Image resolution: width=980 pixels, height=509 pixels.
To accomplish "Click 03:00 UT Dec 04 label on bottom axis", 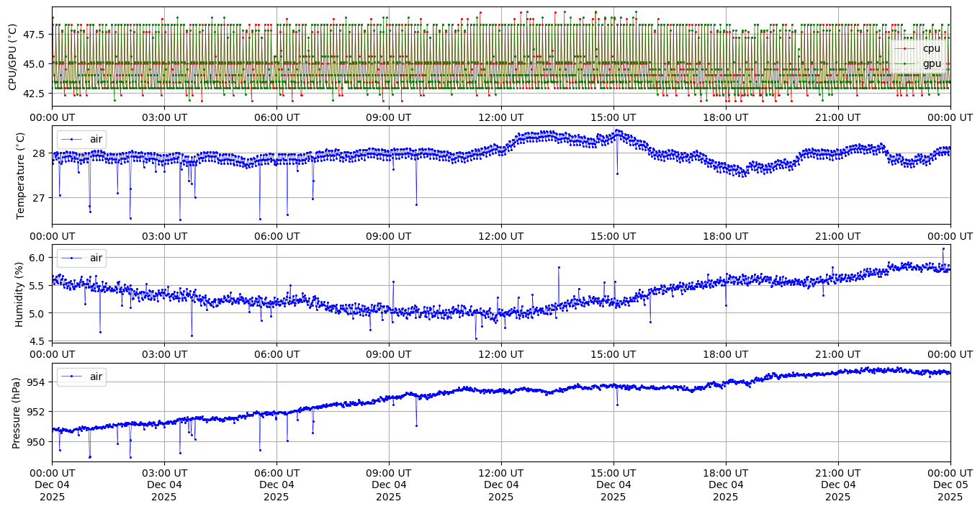I will pyautogui.click(x=164, y=485).
